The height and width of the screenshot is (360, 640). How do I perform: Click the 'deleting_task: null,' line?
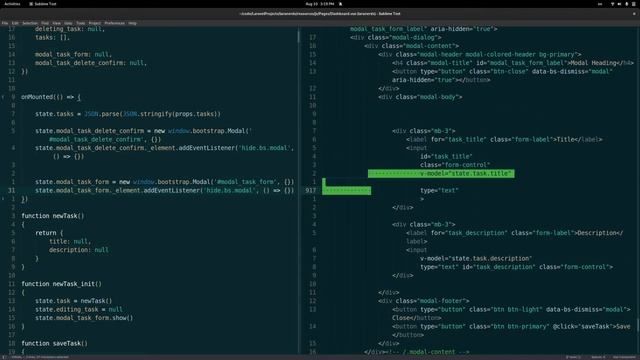[70, 29]
